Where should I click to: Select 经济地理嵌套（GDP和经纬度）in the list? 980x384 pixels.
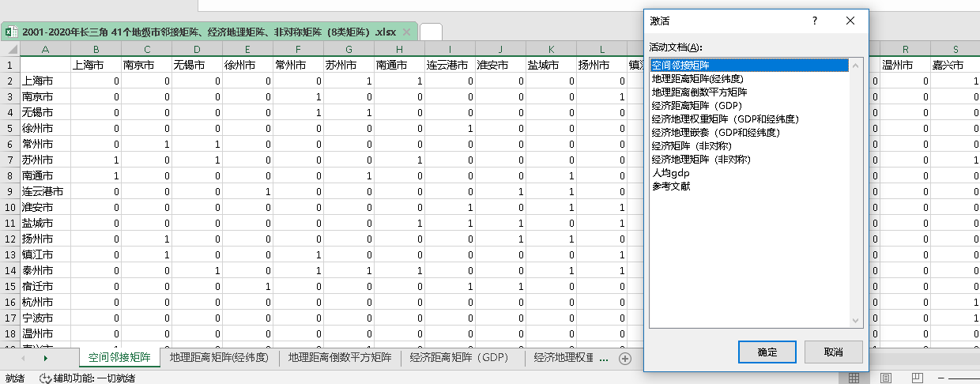click(748, 133)
